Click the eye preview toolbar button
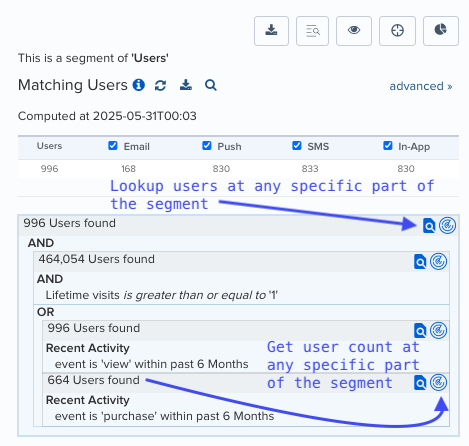Image resolution: width=469 pixels, height=446 pixels. 354,31
